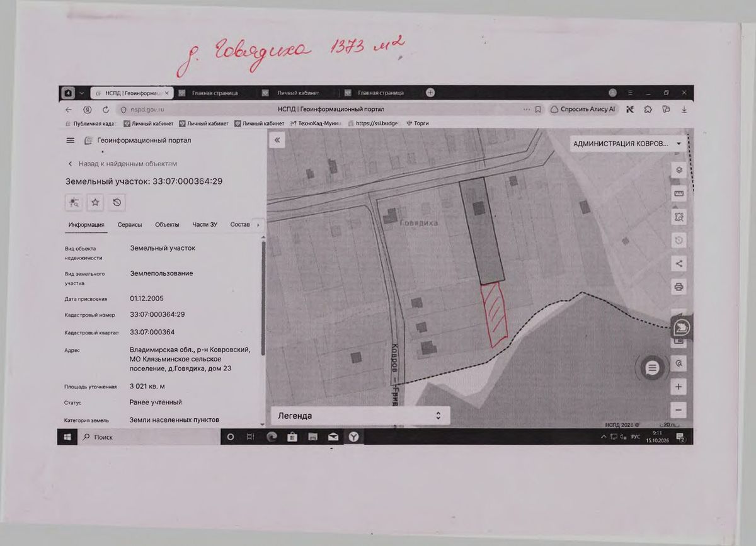
Task: Bookmark the page from the address bar
Action: point(538,109)
